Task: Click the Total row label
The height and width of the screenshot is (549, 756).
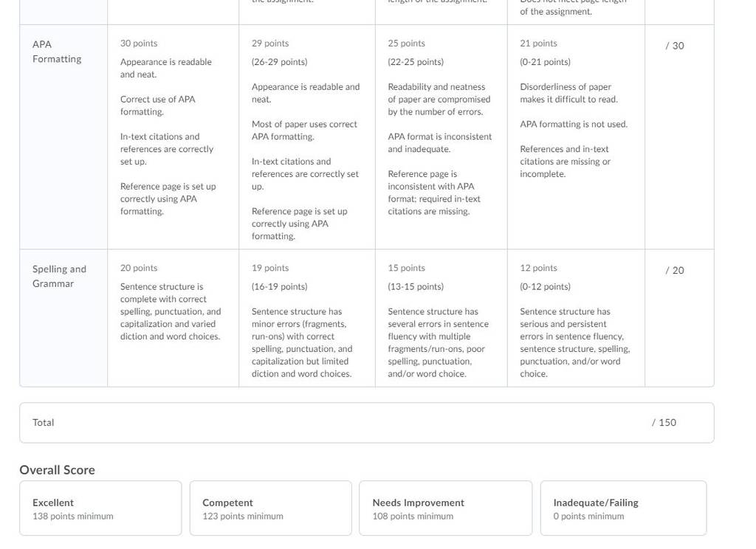Action: [44, 423]
